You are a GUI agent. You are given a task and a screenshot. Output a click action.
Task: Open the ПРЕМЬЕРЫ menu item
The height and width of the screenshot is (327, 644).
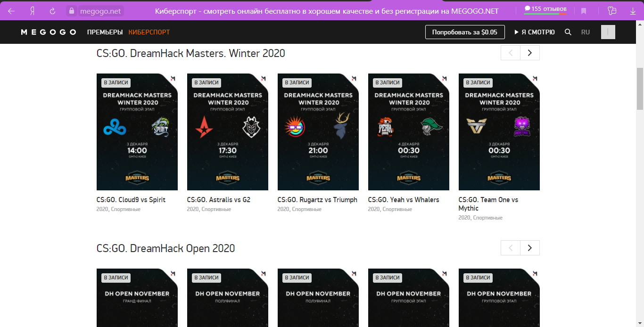[105, 32]
